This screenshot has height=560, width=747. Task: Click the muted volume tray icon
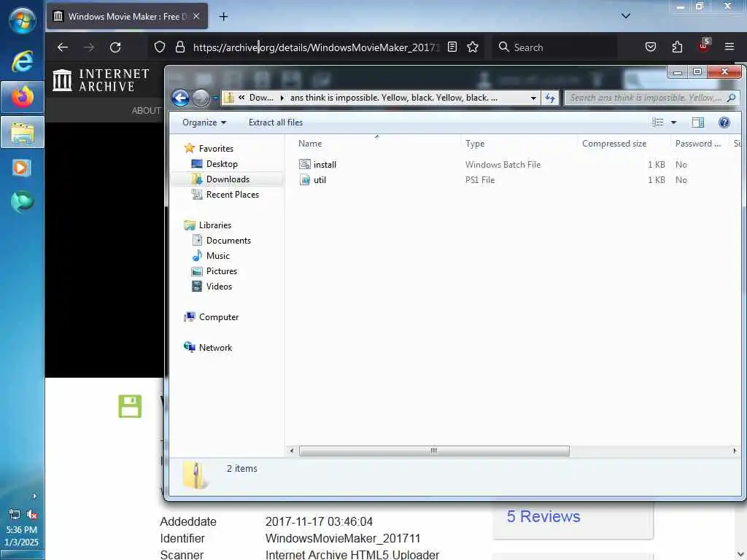tap(31, 515)
